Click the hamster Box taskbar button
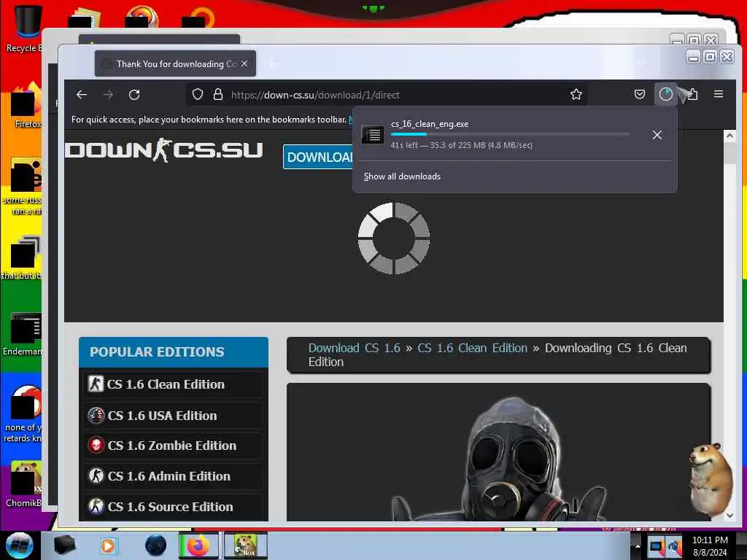Screen dimensions: 747x560 245,545
